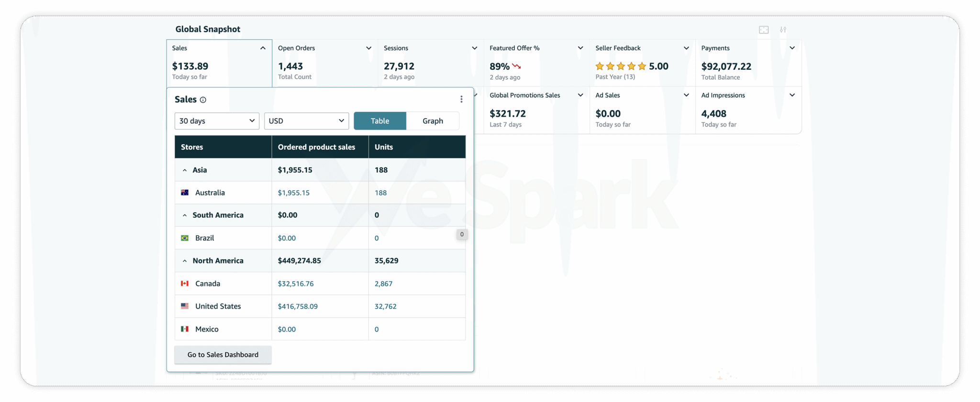
Task: Click the Ad Sales $0.00 value
Action: (x=608, y=114)
